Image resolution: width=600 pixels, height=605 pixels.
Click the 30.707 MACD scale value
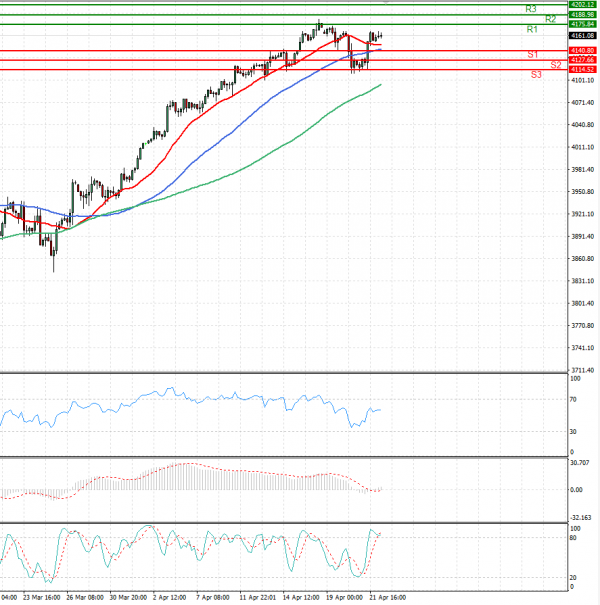(580, 463)
